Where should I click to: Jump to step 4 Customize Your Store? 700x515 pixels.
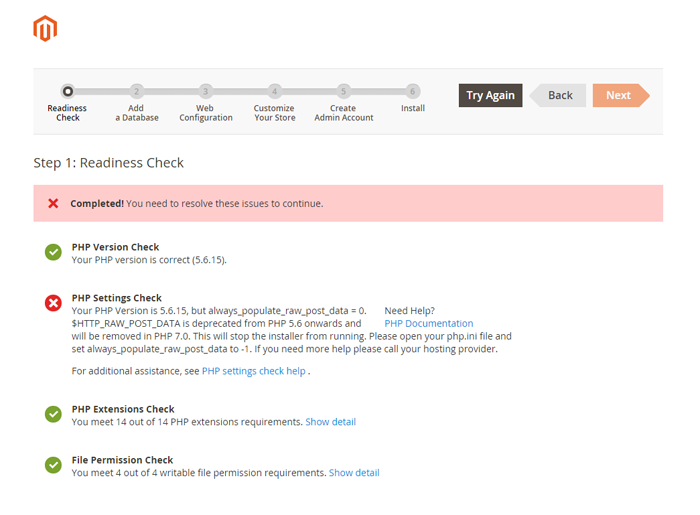tap(274, 91)
